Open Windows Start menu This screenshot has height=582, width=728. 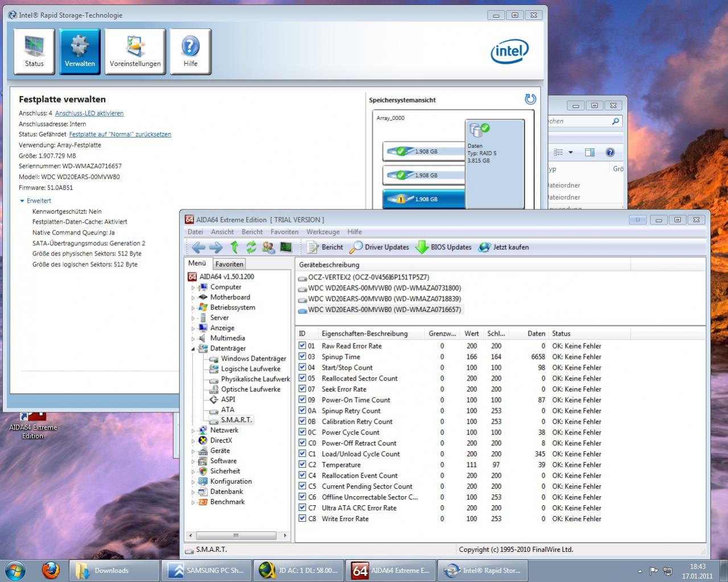coord(15,570)
